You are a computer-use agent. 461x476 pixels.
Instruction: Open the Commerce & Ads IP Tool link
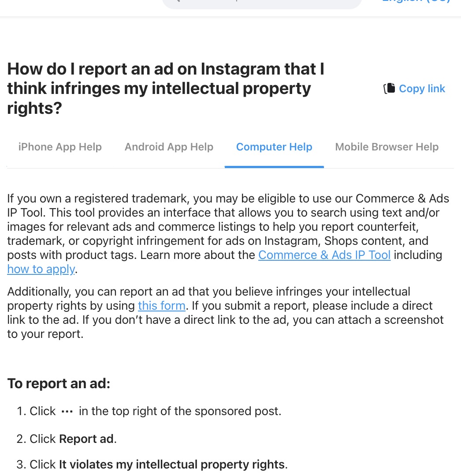(x=324, y=255)
